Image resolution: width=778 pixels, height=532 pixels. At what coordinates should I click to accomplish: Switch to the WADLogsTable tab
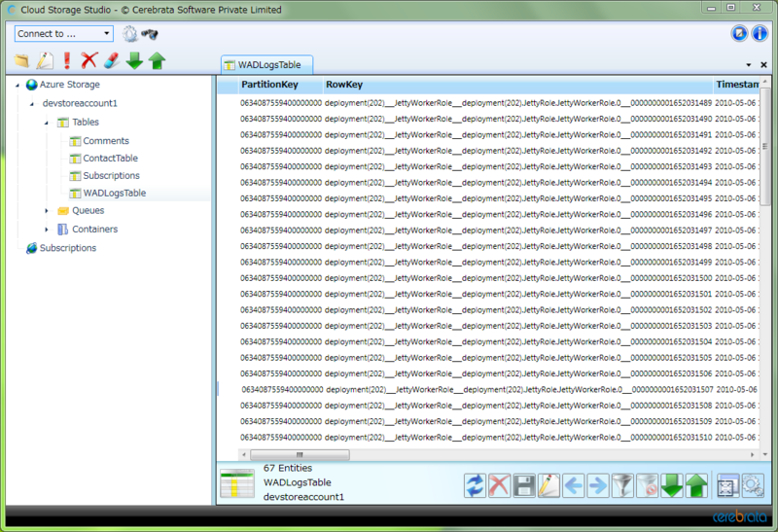tap(266, 65)
